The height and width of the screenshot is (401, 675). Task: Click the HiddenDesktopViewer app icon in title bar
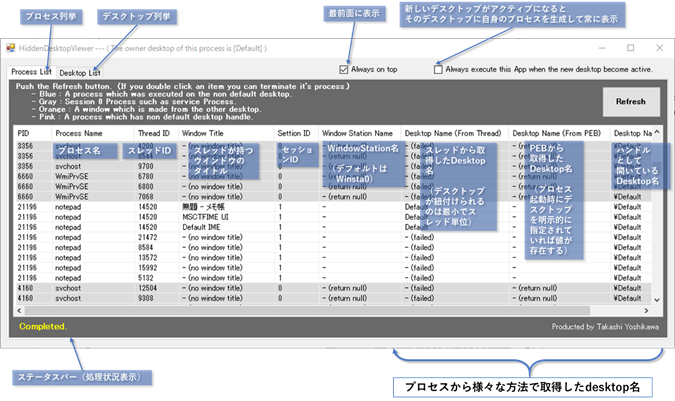(x=11, y=47)
